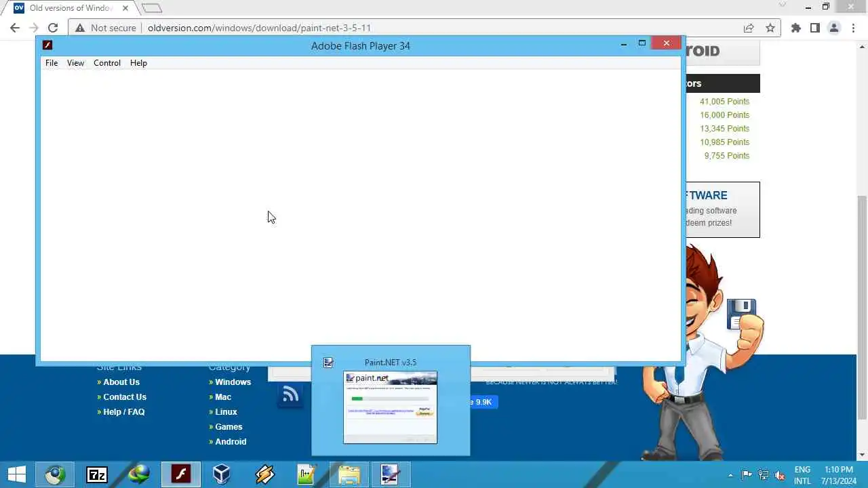This screenshot has height=488, width=868.
Task: Click the 13,345 Points entry
Action: tap(724, 129)
